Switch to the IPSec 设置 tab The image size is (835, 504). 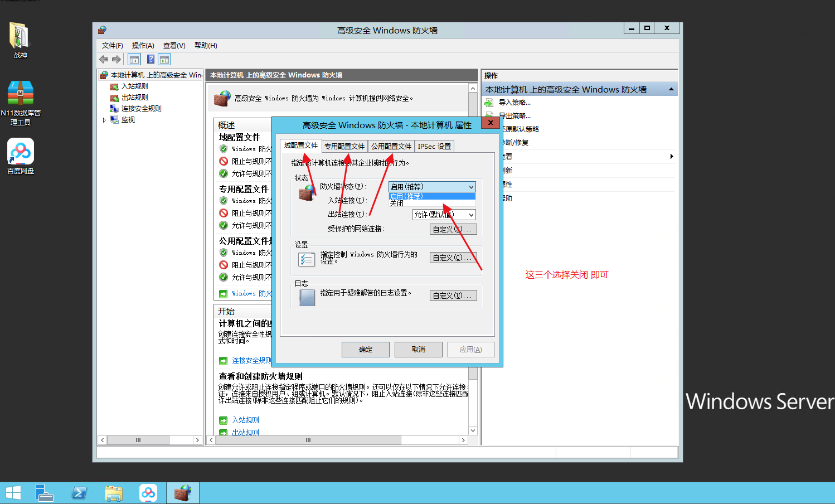(434, 146)
